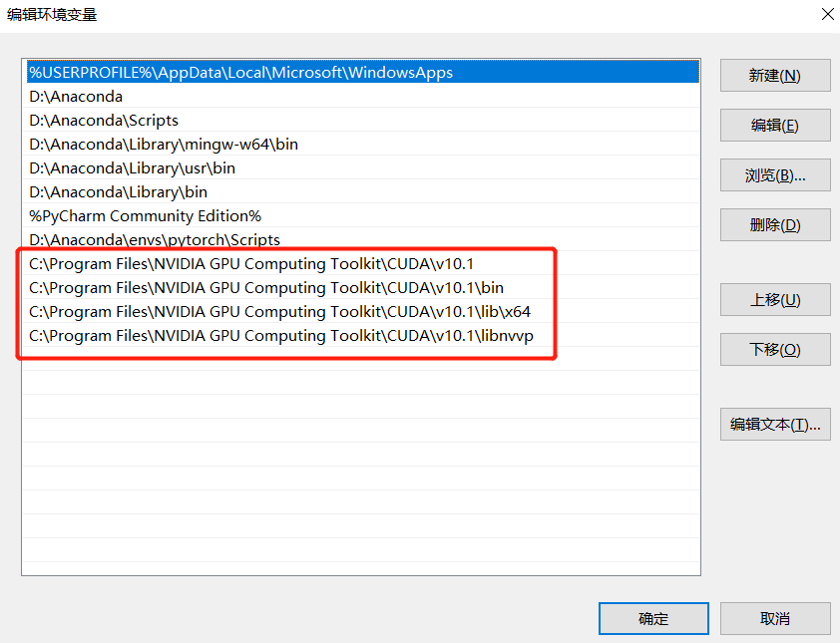Image resolution: width=840 pixels, height=643 pixels.
Task: Close the 编辑环境变量 dialog
Action: click(x=828, y=14)
